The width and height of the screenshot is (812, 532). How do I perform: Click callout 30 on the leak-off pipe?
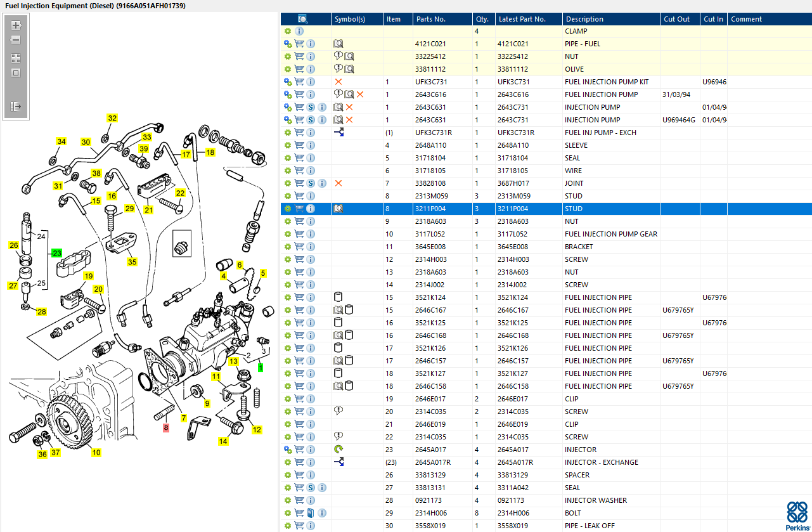pyautogui.click(x=86, y=142)
